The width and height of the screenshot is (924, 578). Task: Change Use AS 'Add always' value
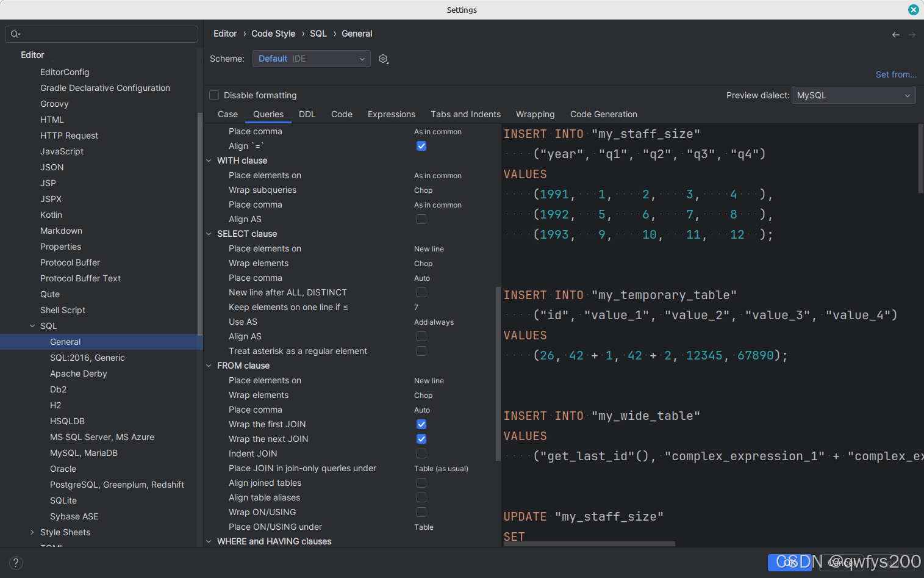434,322
